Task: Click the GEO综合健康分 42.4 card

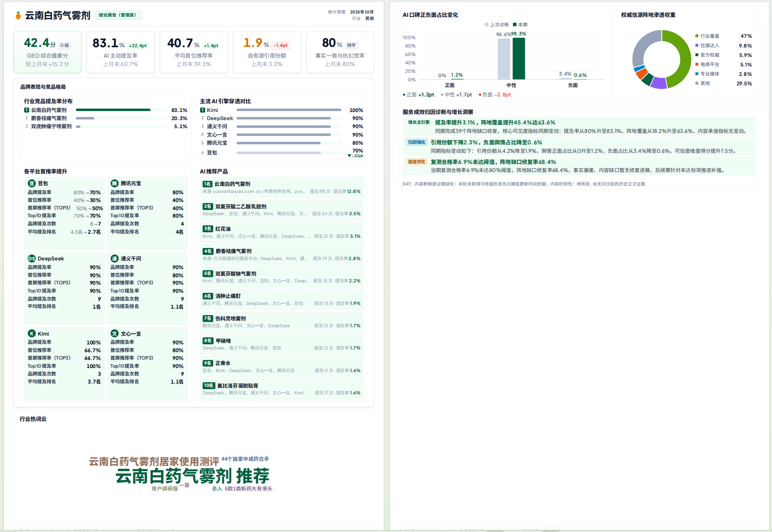Action: click(x=48, y=52)
